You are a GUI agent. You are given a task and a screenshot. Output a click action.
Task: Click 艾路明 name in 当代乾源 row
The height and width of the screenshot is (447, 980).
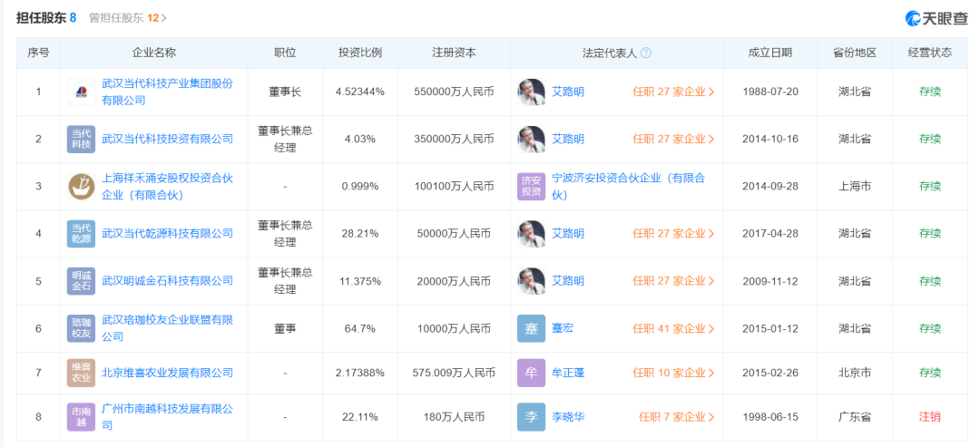click(x=568, y=234)
